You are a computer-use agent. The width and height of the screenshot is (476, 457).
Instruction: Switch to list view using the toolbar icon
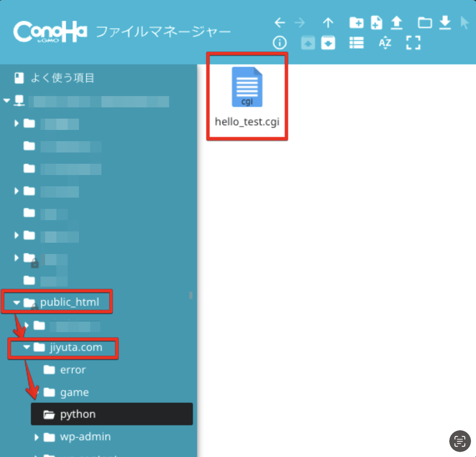[356, 42]
